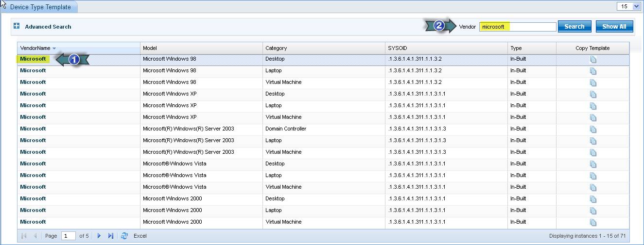
Task: Open Microsoft link for Windows 2000 Virtual Machine
Action: [x=33, y=222]
